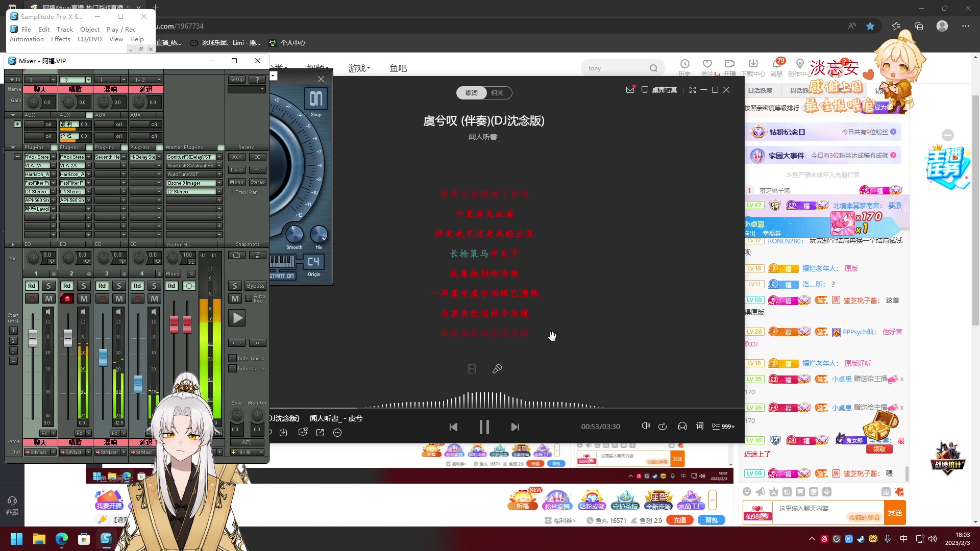Open the more options icon in music player
The height and width of the screenshot is (551, 980).
point(337,433)
